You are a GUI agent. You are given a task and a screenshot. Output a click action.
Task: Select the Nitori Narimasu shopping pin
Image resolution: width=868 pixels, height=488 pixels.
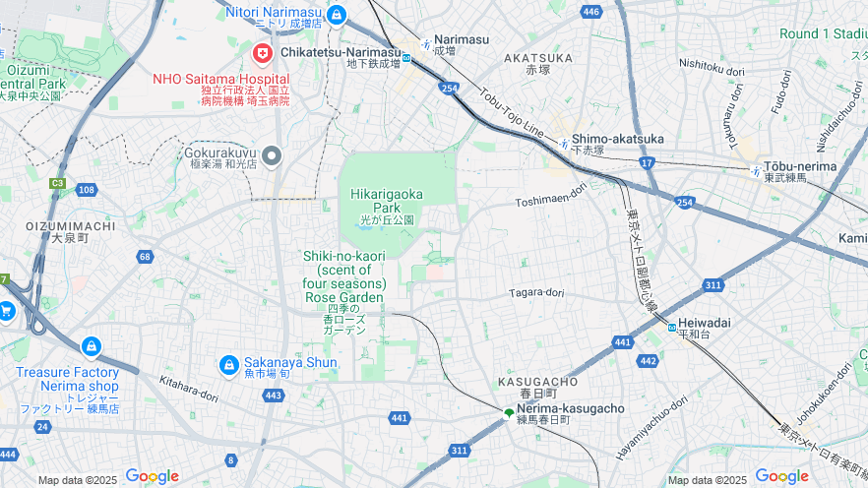coord(336,16)
